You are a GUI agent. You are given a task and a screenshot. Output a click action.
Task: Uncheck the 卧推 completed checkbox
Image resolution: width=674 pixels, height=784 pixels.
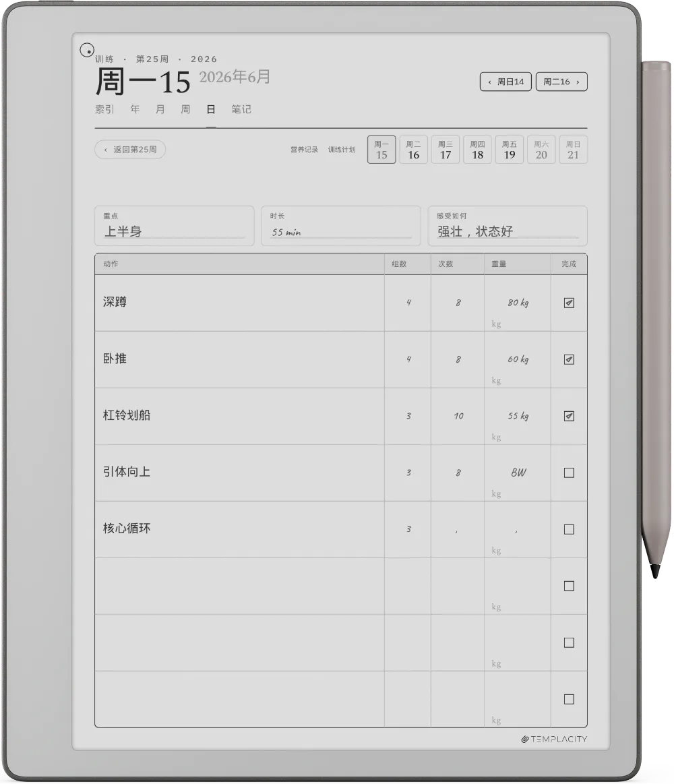click(x=569, y=359)
